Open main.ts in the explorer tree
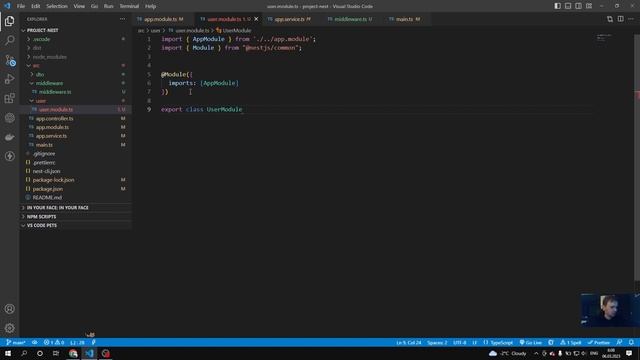This screenshot has height=360, width=640. pos(76,145)
